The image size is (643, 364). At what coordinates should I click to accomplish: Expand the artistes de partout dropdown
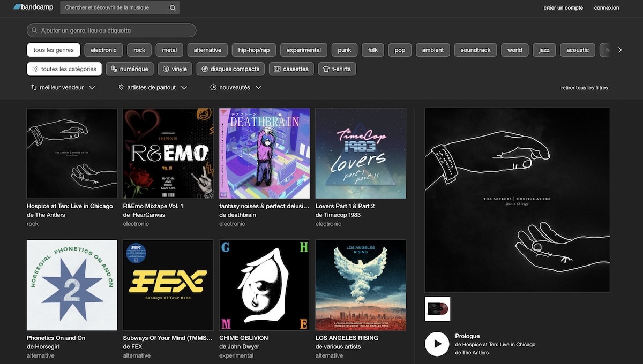[153, 87]
